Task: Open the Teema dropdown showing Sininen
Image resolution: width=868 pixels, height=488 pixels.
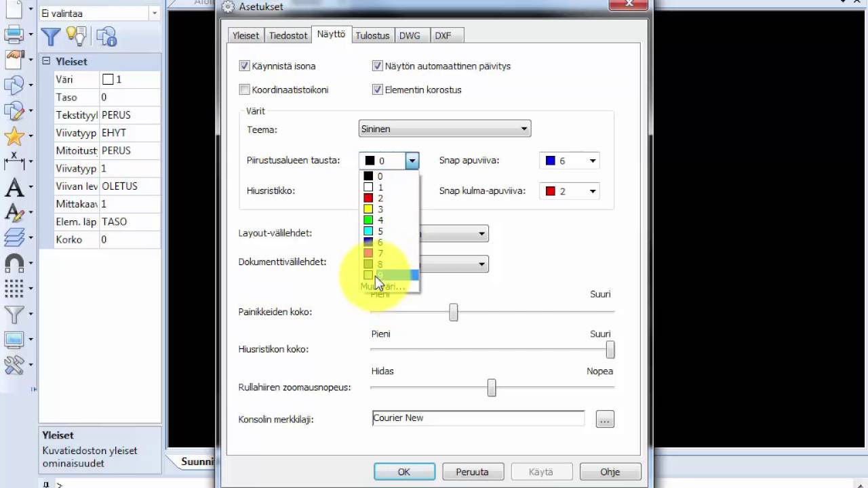Action: (444, 129)
